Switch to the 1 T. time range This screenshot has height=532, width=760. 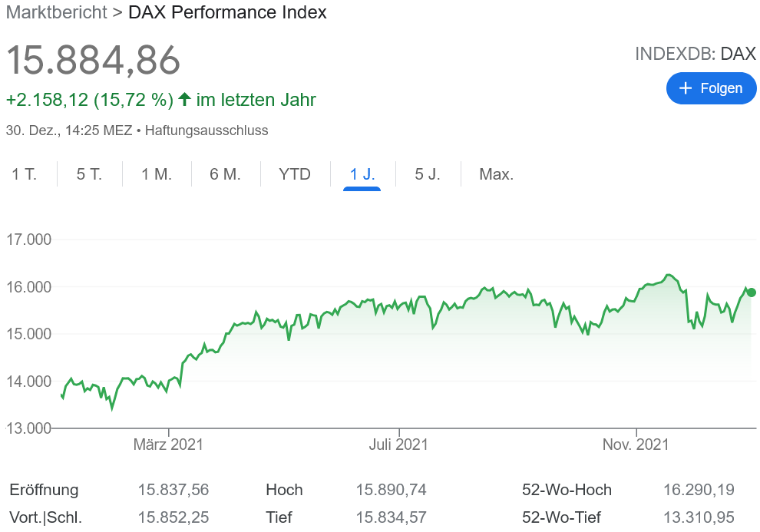coord(25,174)
